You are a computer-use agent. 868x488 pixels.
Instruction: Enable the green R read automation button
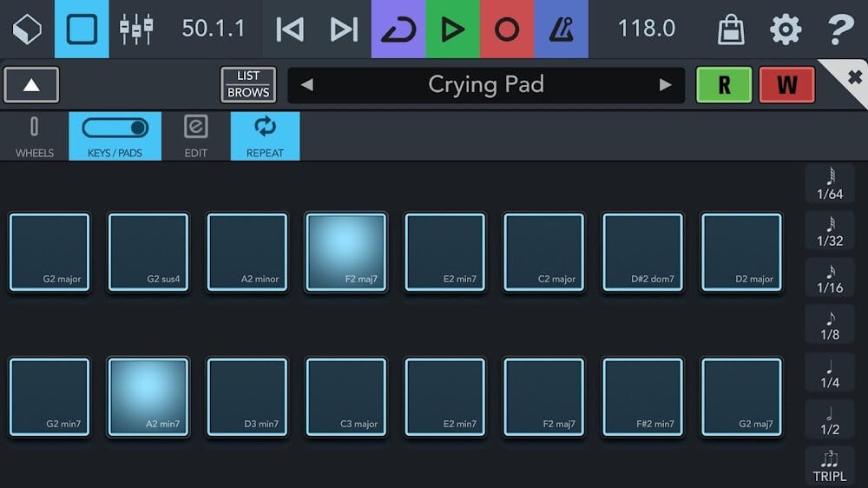tap(724, 85)
